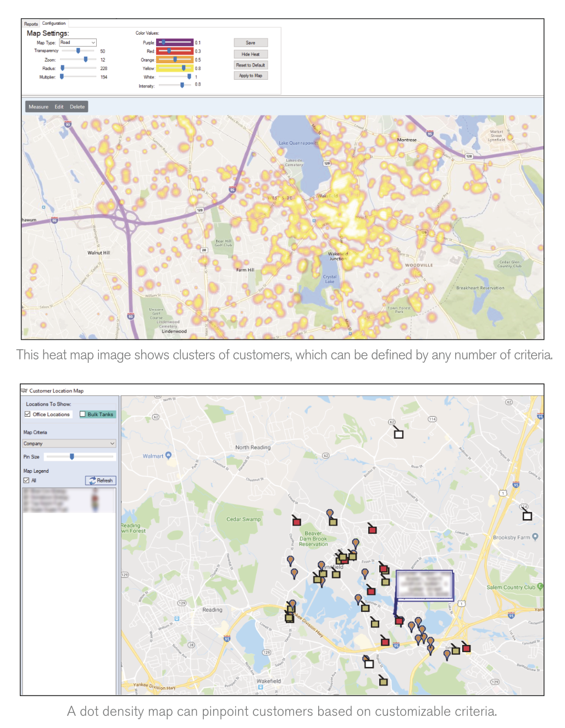This screenshot has height=728, width=565.
Task: Toggle the All checkbox under Map Legend
Action: (26, 480)
